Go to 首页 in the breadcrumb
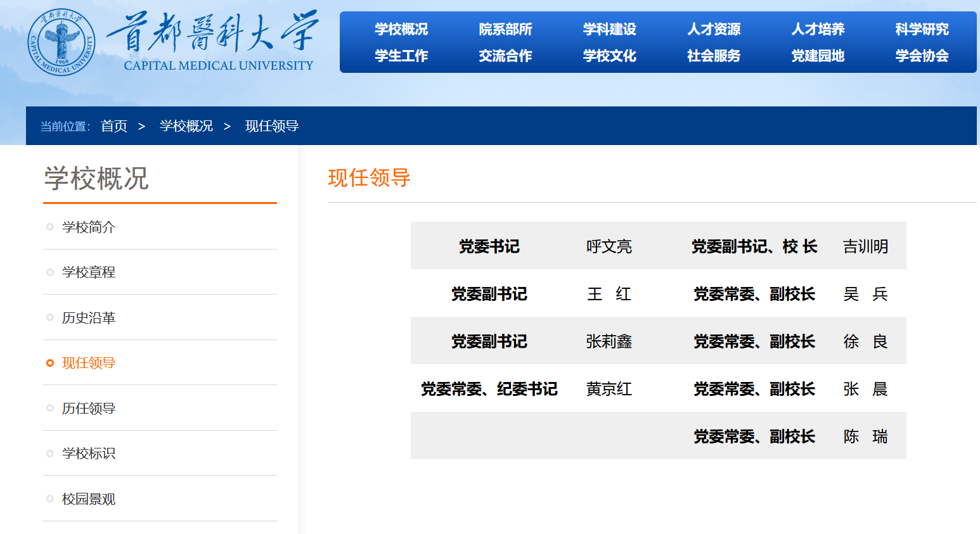Viewport: 980px width, 534px height. (114, 126)
